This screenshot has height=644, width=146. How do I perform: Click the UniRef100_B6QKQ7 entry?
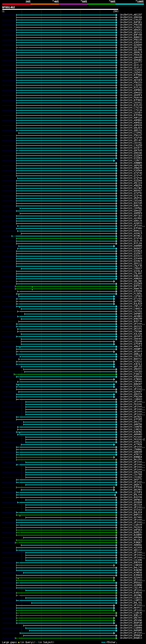point(131,249)
